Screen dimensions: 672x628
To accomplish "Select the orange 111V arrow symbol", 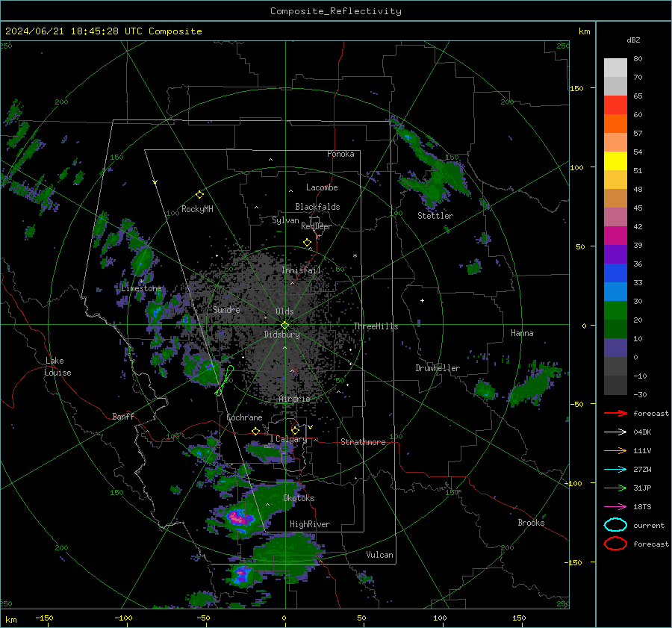I will click(x=615, y=450).
